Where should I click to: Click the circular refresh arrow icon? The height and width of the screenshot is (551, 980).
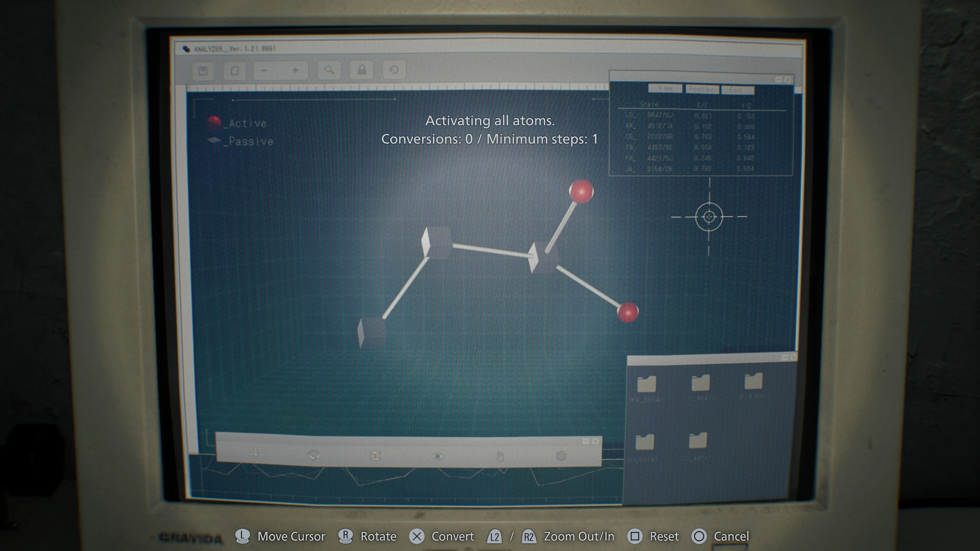coord(394,70)
